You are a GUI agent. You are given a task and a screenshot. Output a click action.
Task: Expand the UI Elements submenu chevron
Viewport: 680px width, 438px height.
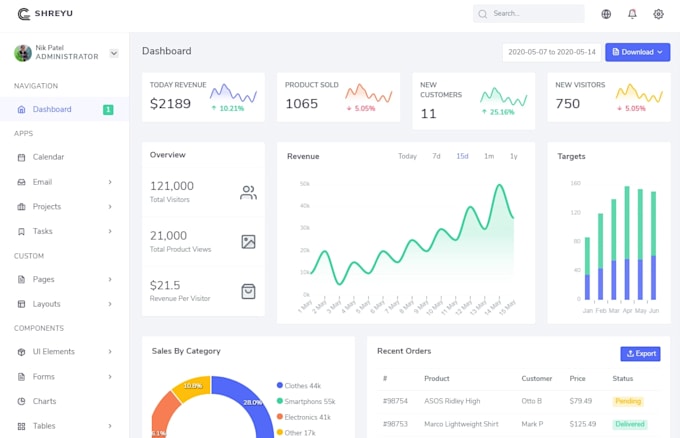(110, 352)
